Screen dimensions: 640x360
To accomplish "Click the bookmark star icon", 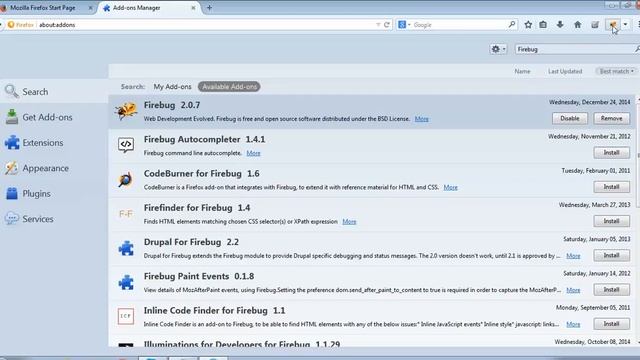I will [x=528, y=25].
